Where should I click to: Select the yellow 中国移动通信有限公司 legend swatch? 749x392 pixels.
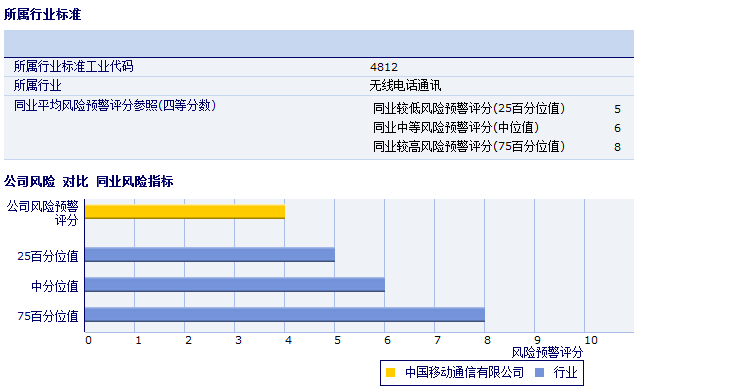[x=391, y=372]
